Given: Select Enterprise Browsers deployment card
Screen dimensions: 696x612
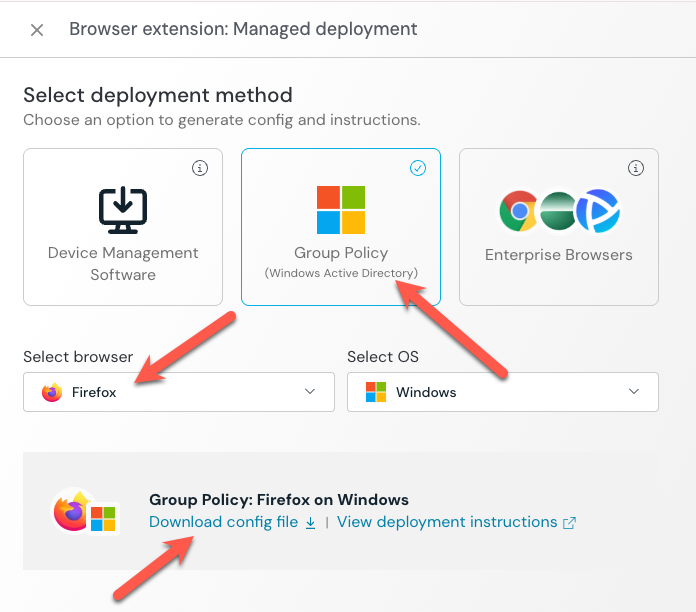Looking at the screenshot, I should point(559,227).
